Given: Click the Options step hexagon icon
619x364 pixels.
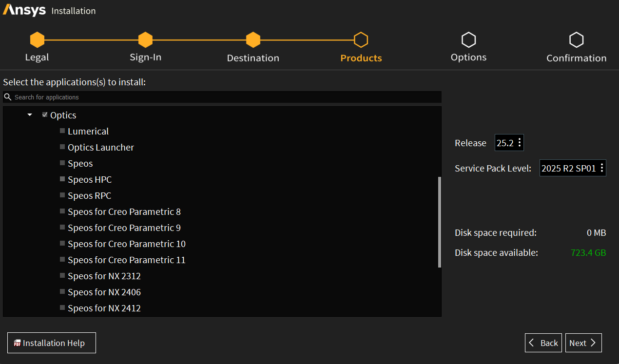Looking at the screenshot, I should click(468, 40).
